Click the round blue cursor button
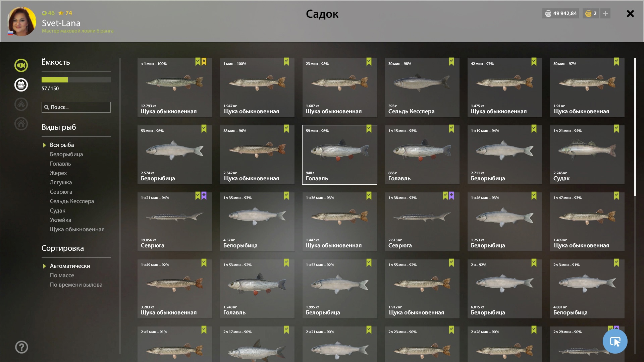This screenshot has height=362, width=644. tap(615, 341)
